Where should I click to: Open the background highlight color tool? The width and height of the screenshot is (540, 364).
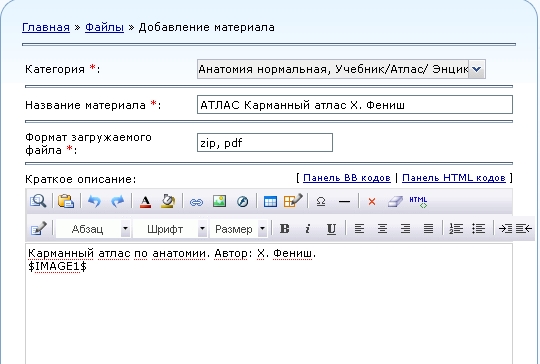(x=168, y=201)
